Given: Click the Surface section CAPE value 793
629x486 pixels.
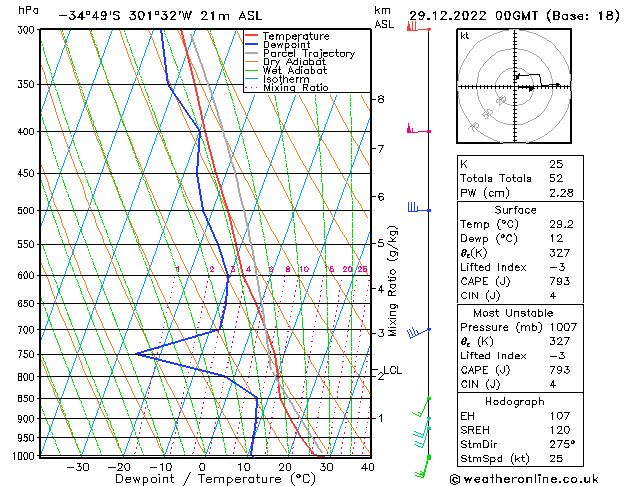Looking at the screenshot, I should click(x=560, y=281).
